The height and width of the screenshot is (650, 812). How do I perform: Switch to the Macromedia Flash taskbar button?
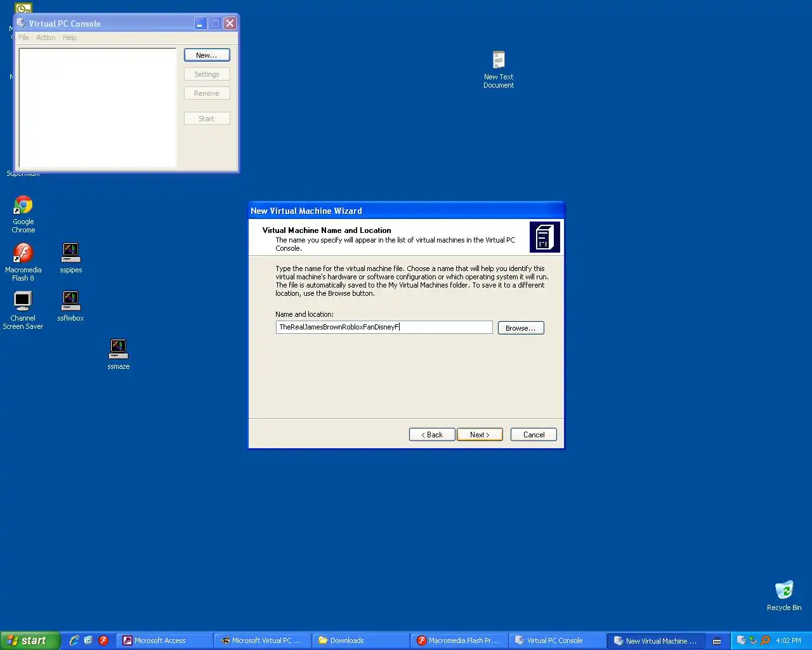(459, 640)
